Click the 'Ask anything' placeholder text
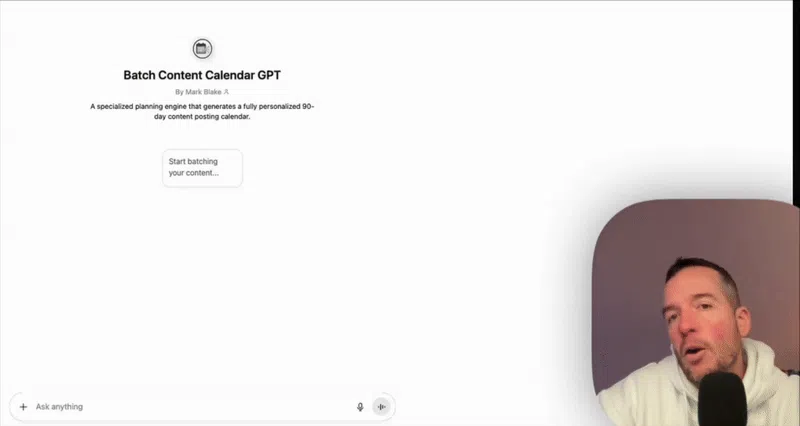 [x=59, y=407]
